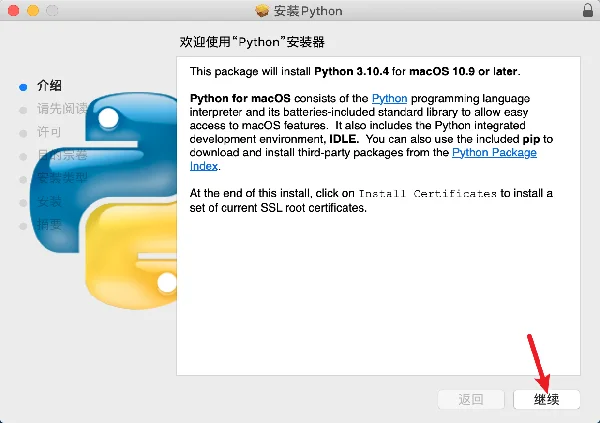Screen dimensions: 600x423
Task: Open the Python hyperlink in the intro text
Action: 389,99
